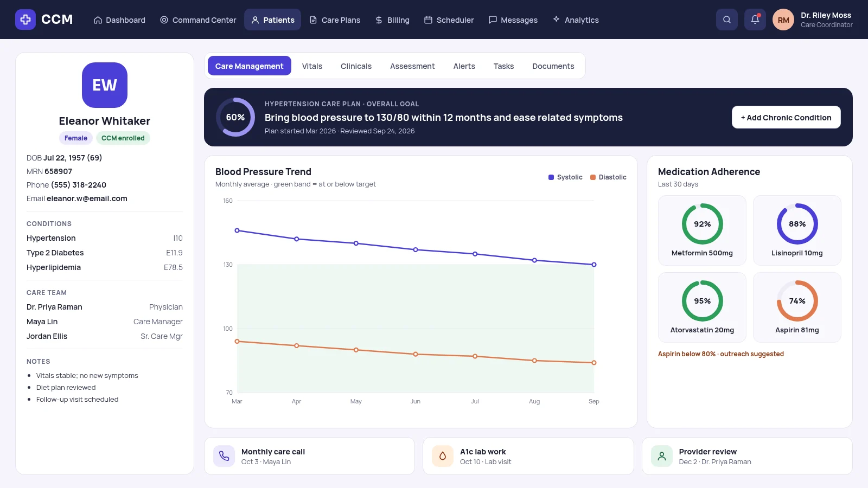Click the 60% care plan progress ring

(x=235, y=117)
